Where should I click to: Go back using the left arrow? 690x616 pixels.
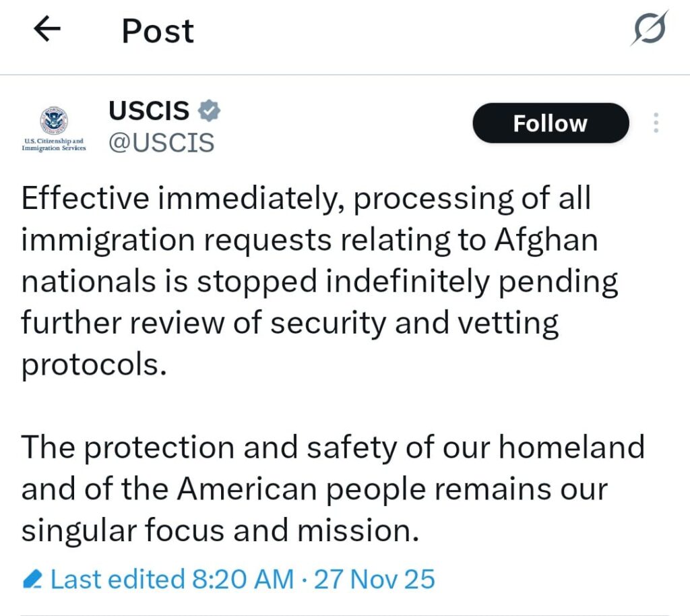pyautogui.click(x=47, y=30)
